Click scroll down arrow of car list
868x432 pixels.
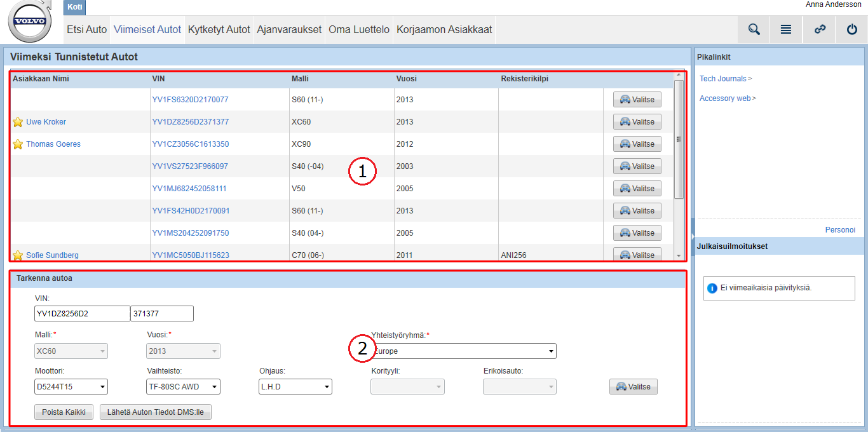click(x=679, y=255)
